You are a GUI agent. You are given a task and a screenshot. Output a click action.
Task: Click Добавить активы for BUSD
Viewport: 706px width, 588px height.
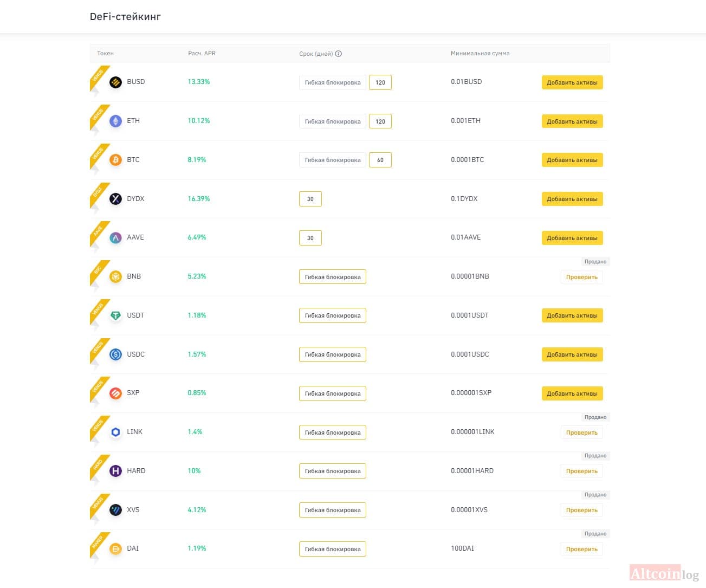click(x=572, y=82)
